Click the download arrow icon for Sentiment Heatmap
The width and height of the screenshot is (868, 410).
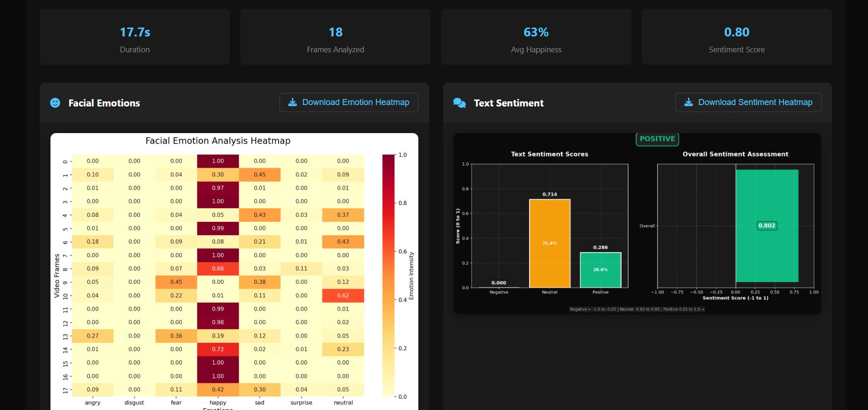pos(689,102)
